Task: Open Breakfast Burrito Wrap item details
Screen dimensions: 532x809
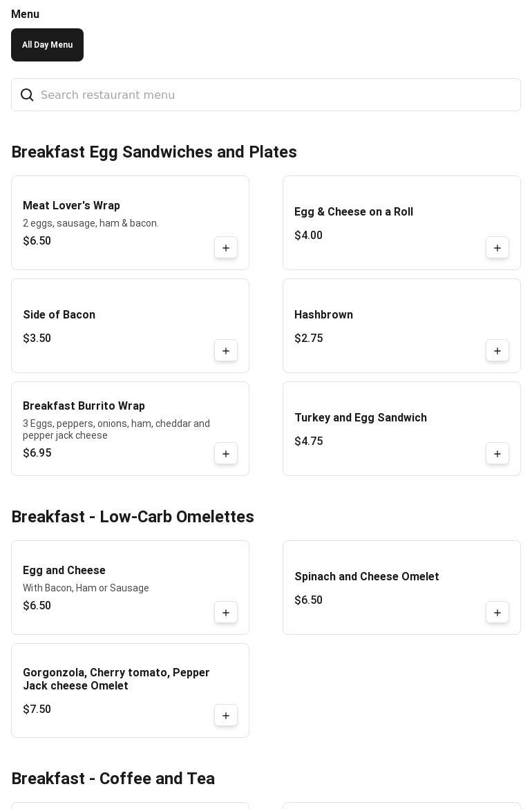Action: pos(84,406)
